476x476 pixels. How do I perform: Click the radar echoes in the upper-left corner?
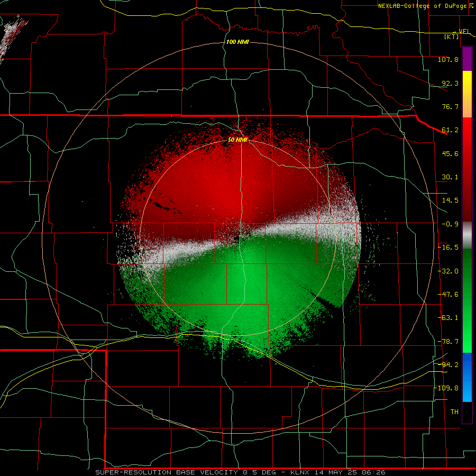pyautogui.click(x=13, y=38)
